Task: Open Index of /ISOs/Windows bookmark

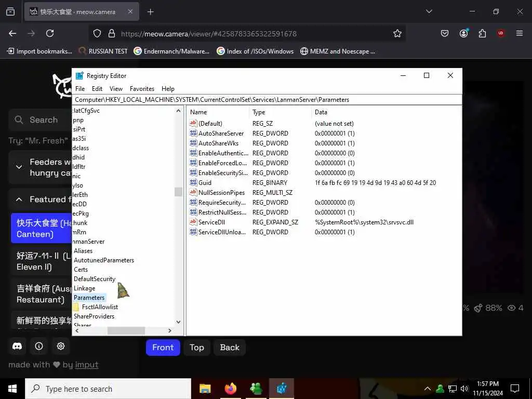Action: pyautogui.click(x=255, y=51)
